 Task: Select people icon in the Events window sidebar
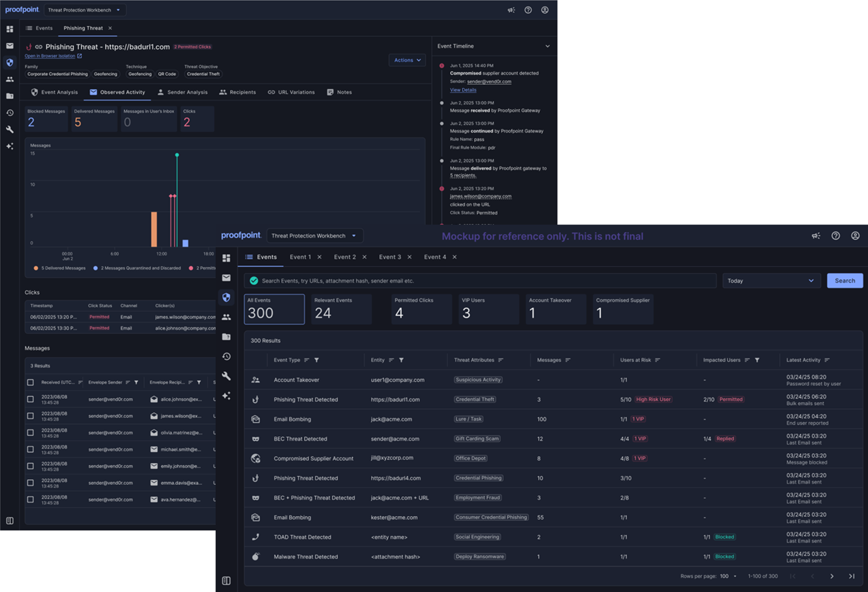(x=226, y=317)
